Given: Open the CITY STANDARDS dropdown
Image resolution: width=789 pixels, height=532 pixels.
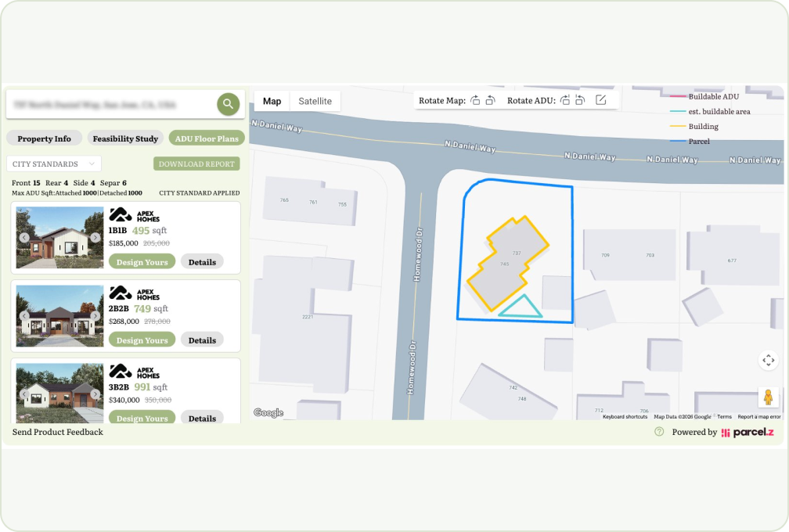Looking at the screenshot, I should (x=53, y=164).
